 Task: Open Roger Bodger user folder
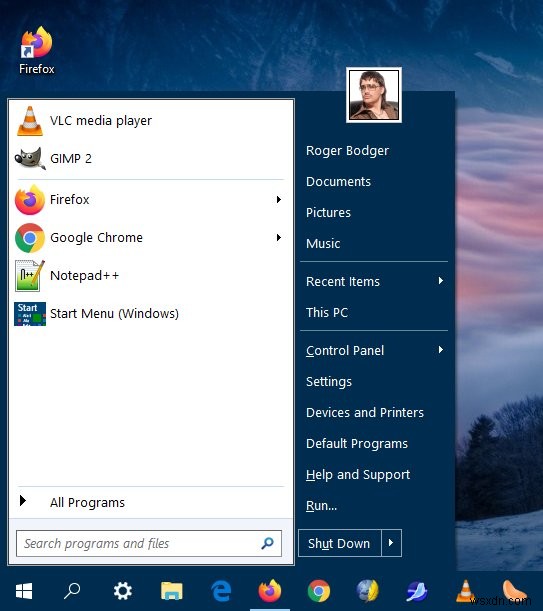tap(347, 151)
